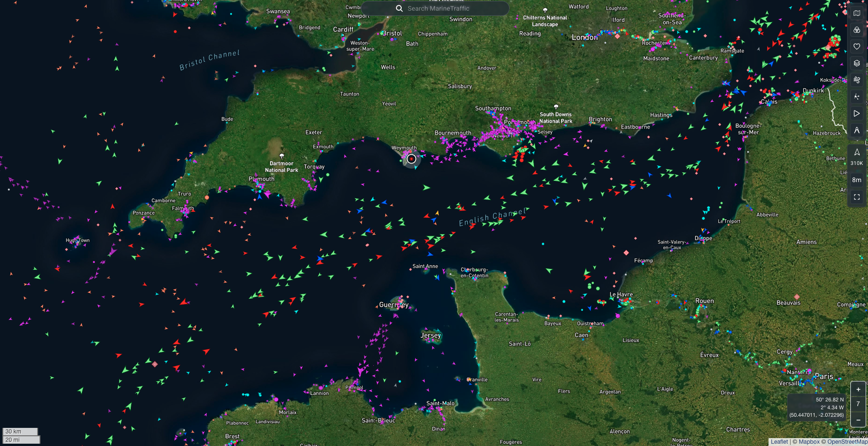Click the Rouen city label

click(x=705, y=301)
